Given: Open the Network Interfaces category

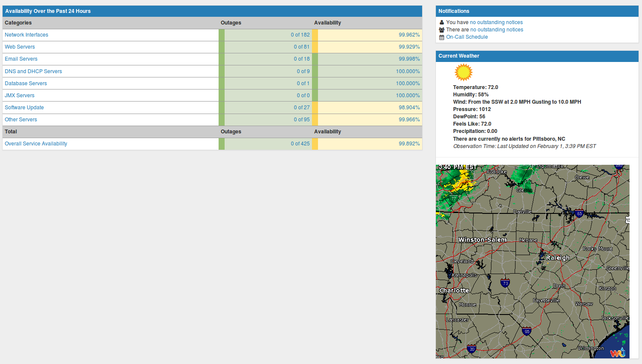Looking at the screenshot, I should [26, 35].
